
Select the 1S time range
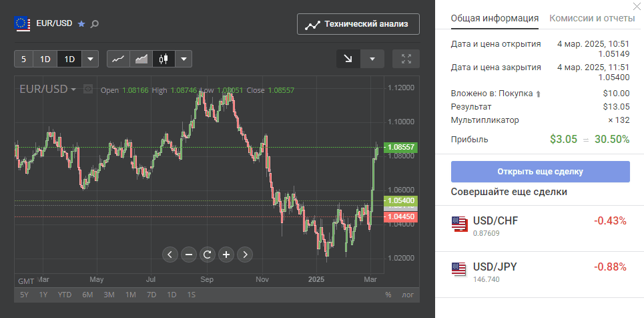(192, 295)
